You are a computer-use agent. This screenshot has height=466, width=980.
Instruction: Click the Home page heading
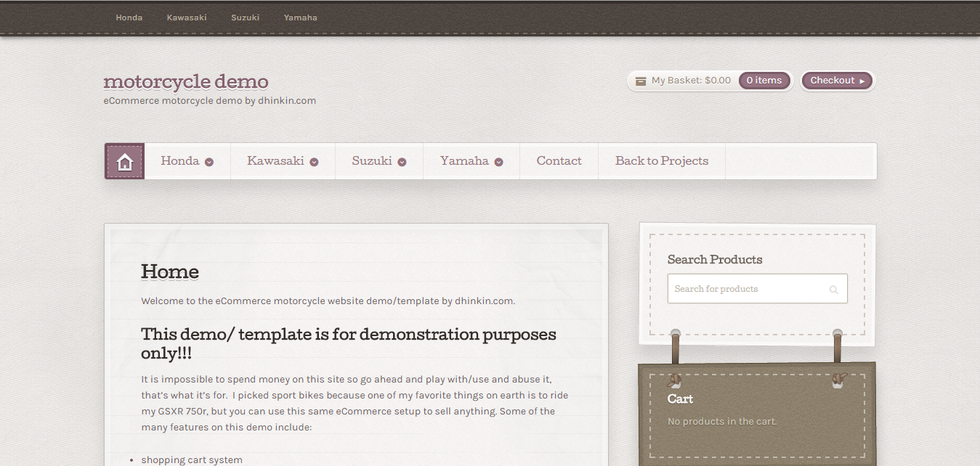pyautogui.click(x=170, y=272)
